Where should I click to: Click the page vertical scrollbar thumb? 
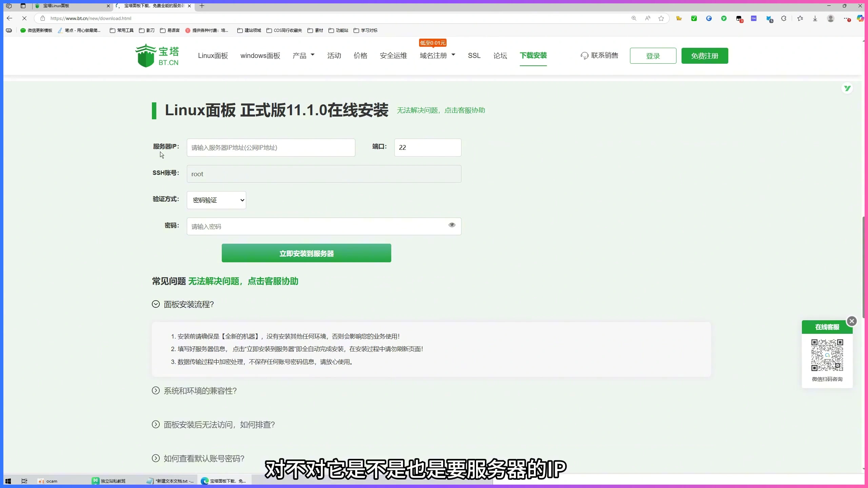(x=864, y=267)
